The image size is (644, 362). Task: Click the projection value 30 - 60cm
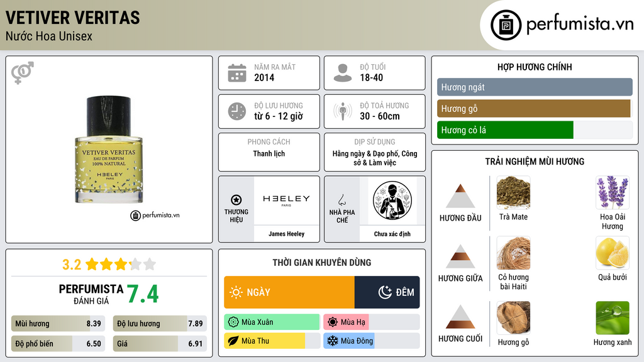click(380, 116)
